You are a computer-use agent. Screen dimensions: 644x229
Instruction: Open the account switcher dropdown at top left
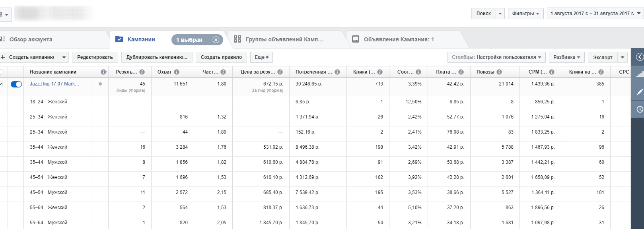pyautogui.click(x=6, y=15)
